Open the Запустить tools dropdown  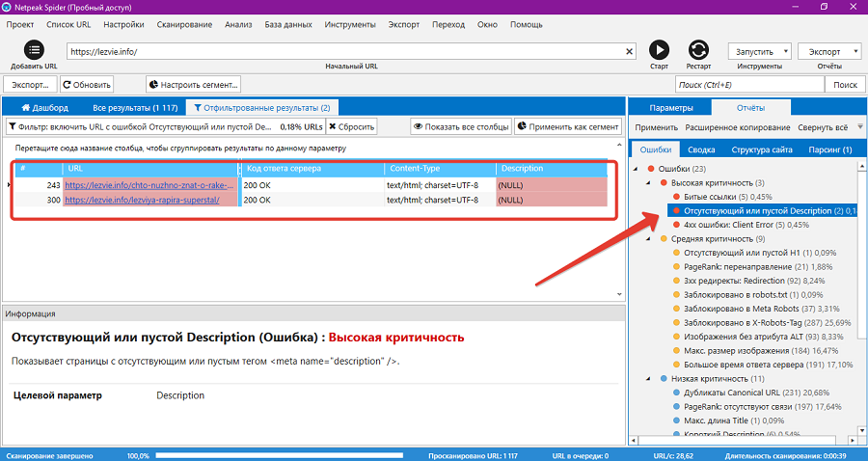[x=760, y=51]
